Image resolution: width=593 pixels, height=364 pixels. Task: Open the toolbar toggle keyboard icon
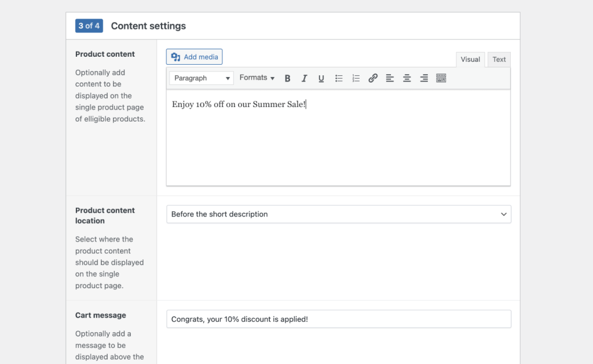441,78
